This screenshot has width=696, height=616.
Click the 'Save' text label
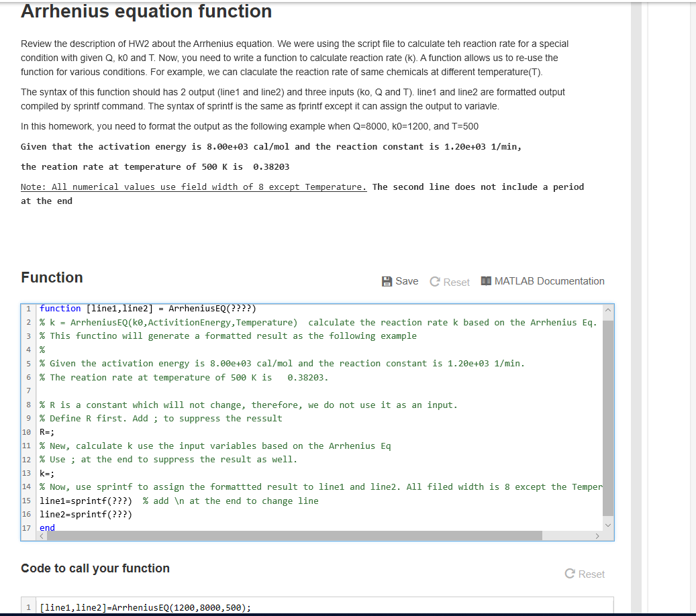(405, 281)
